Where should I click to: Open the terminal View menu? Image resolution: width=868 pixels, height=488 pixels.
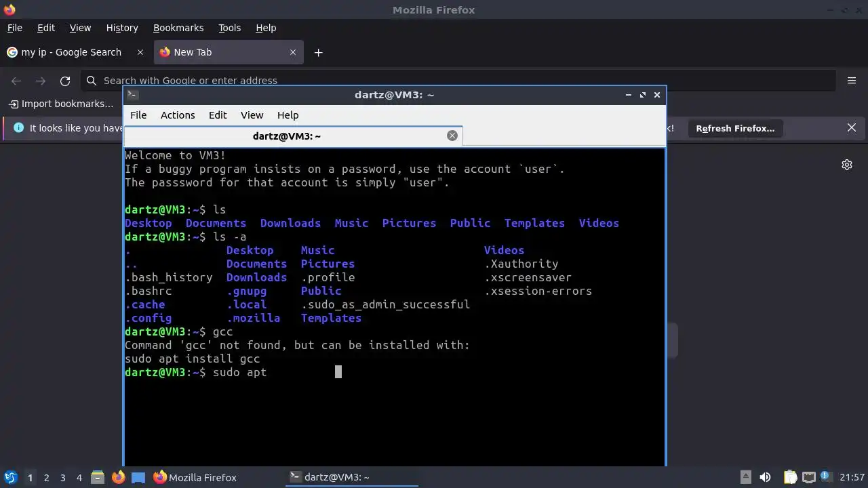click(252, 115)
